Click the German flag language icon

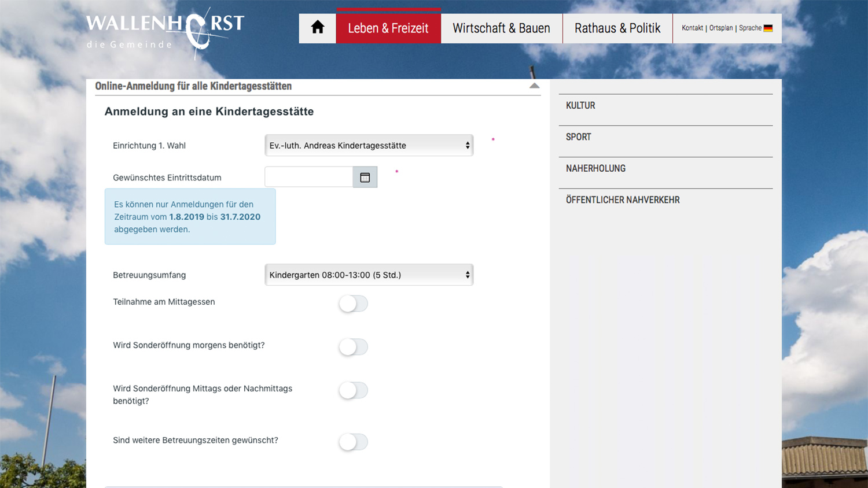point(768,28)
